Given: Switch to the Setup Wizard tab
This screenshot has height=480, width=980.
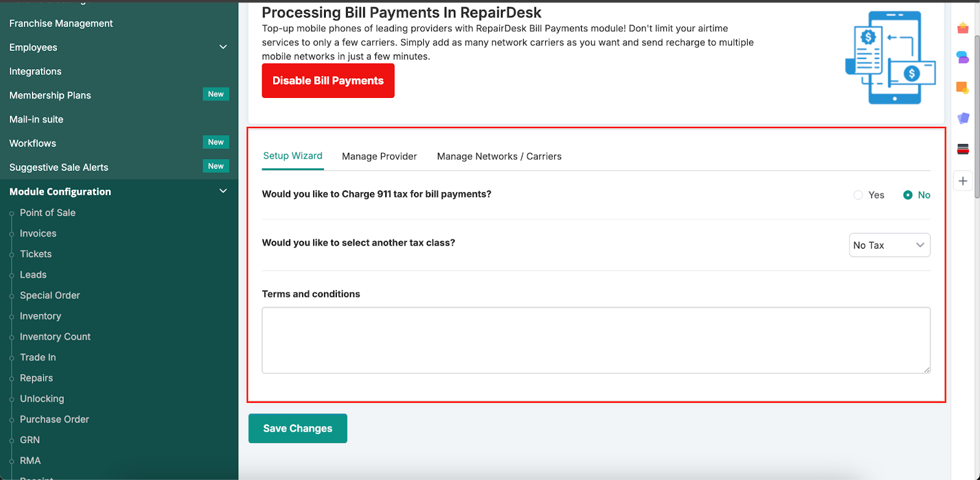Looking at the screenshot, I should pos(293,156).
